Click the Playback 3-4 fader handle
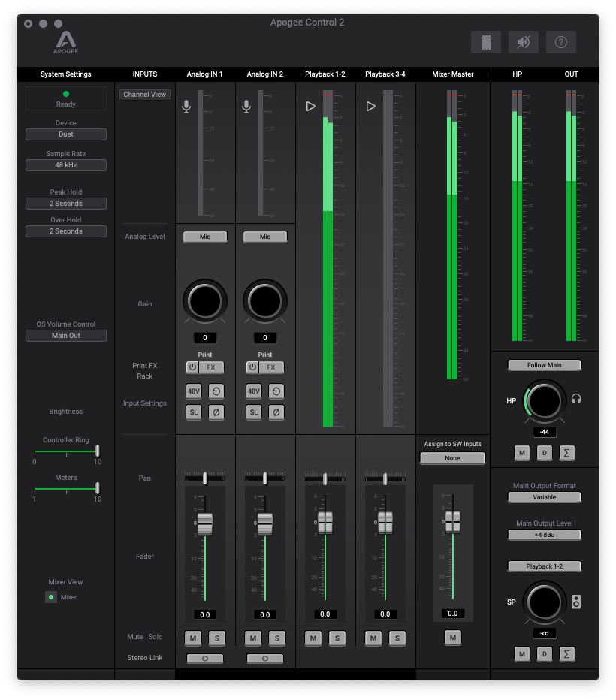This screenshot has width=616, height=700. point(385,523)
